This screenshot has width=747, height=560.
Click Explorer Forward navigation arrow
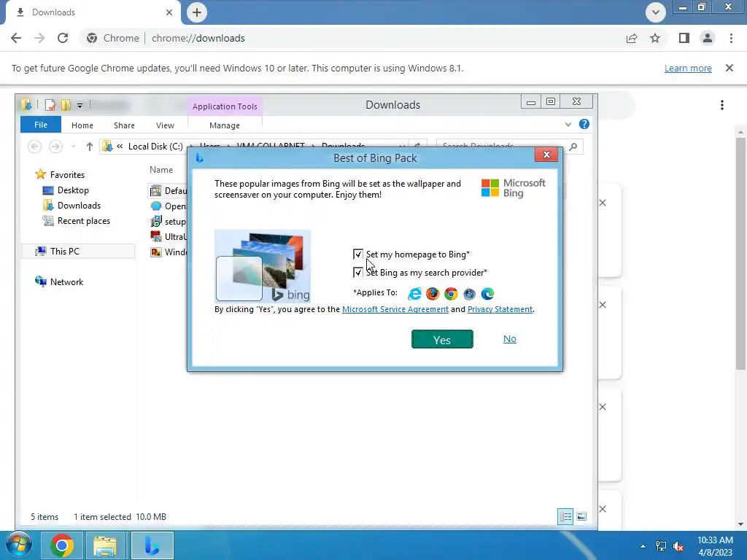pyautogui.click(x=55, y=146)
